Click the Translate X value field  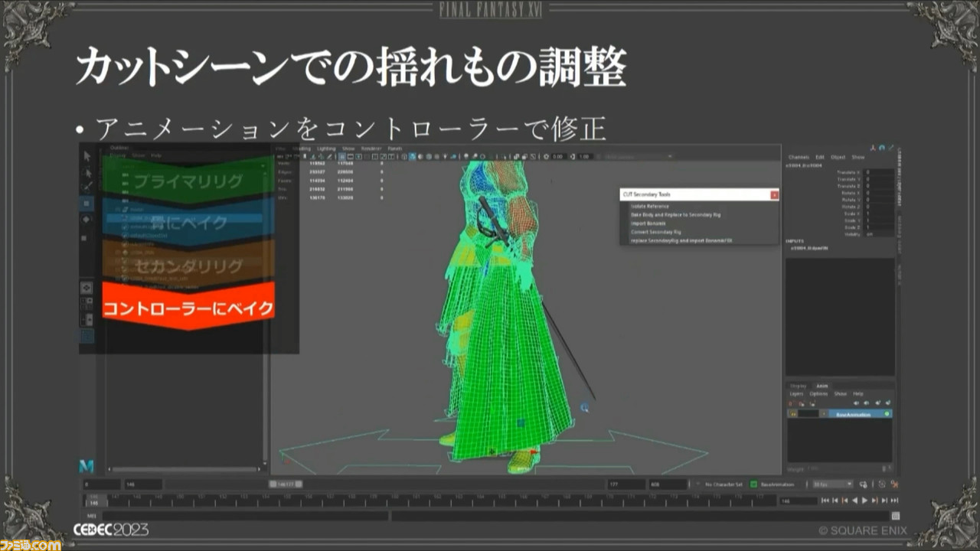[878, 172]
